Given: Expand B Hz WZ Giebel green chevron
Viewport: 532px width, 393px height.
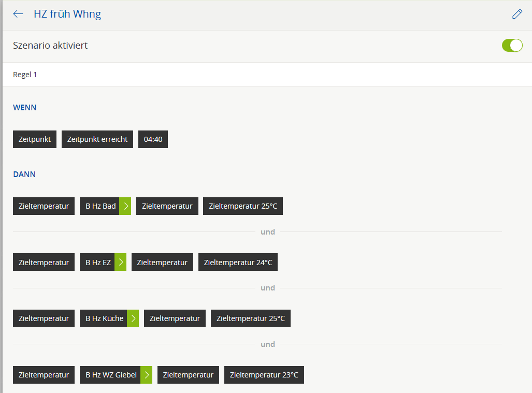Looking at the screenshot, I should tap(147, 375).
